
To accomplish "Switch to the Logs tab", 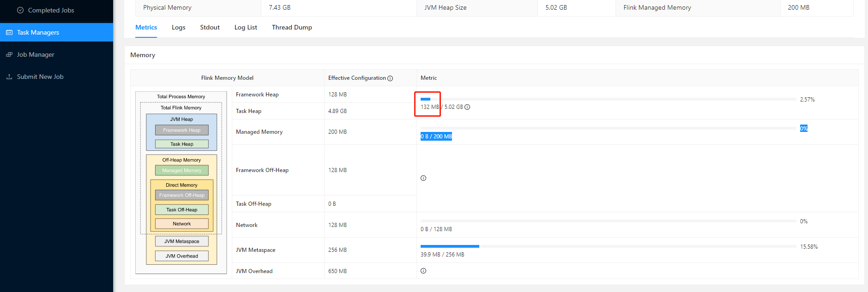I will pos(179,27).
